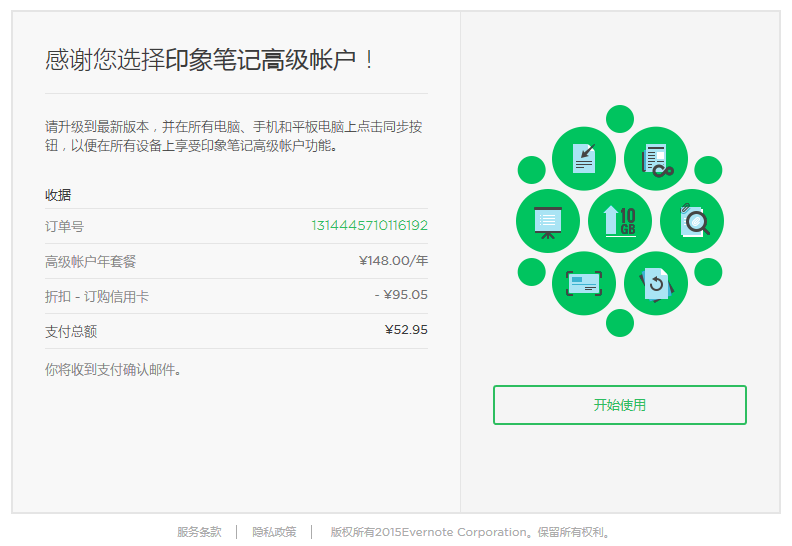Click the Evernote Corporation copyright text

(470, 532)
